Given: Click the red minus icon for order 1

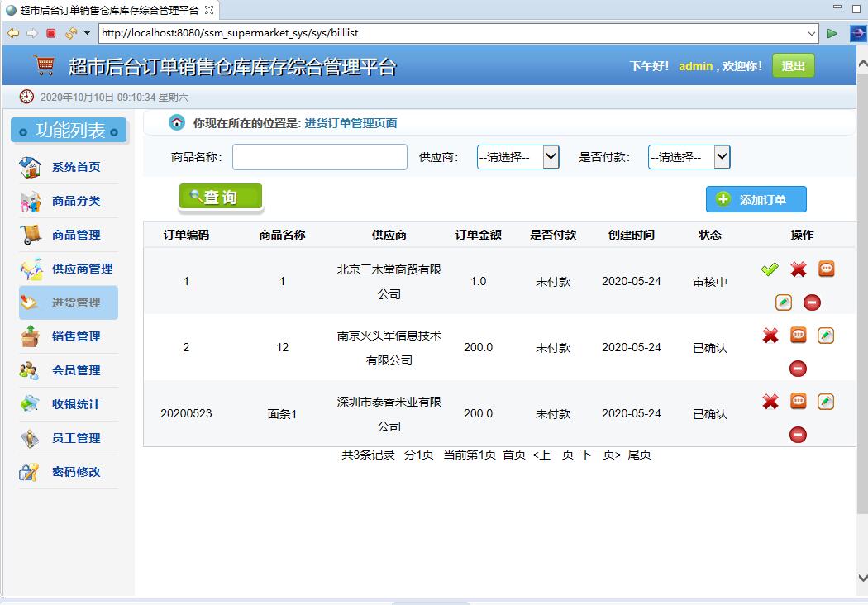Looking at the screenshot, I should coord(812,302).
